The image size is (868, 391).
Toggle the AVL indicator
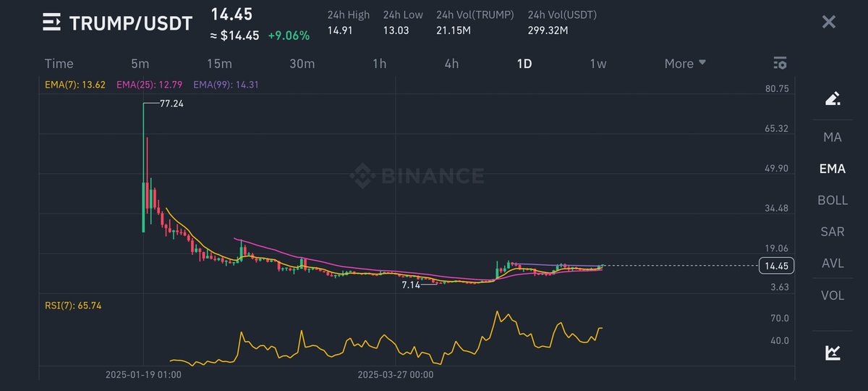click(833, 264)
